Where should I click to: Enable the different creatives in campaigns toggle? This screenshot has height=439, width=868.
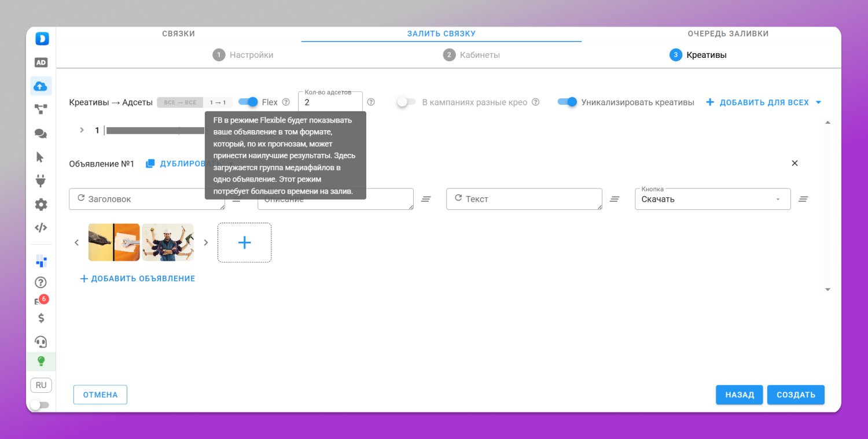point(406,102)
